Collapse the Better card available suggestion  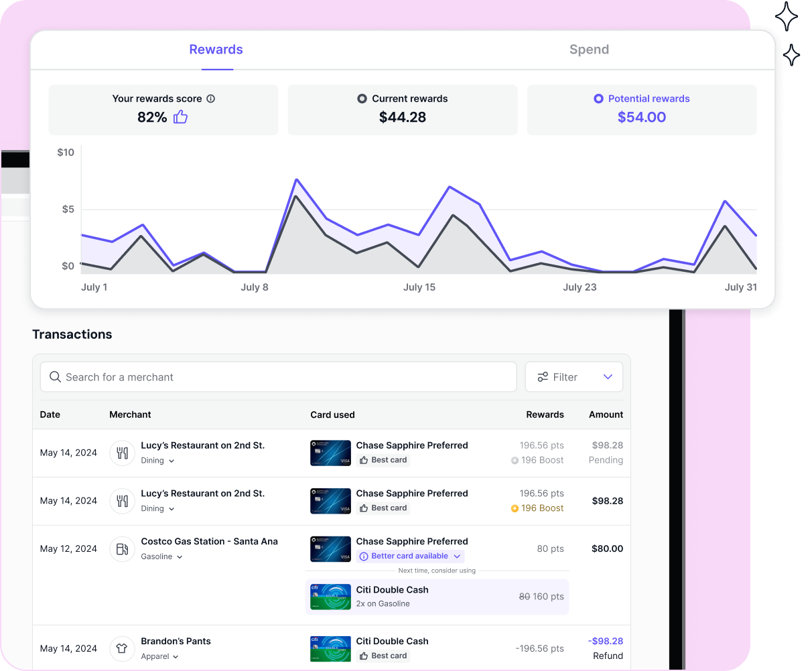(457, 556)
